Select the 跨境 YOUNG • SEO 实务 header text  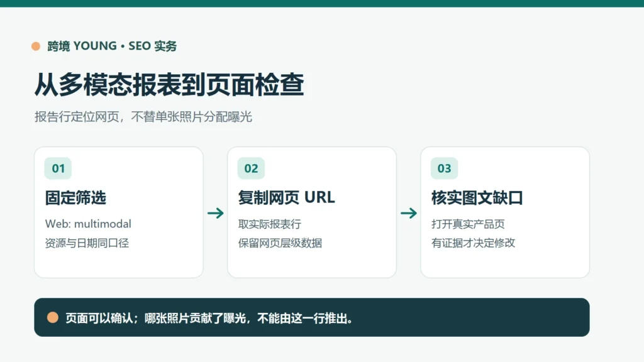[112, 46]
